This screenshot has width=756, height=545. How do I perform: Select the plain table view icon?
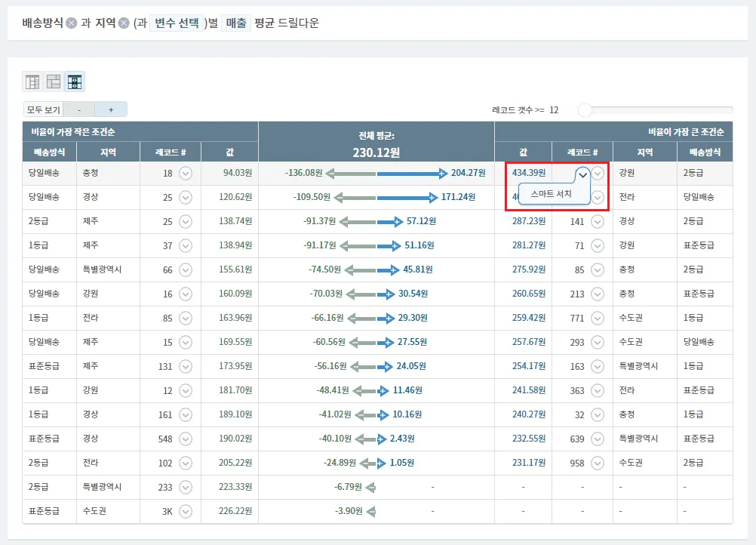pos(32,82)
